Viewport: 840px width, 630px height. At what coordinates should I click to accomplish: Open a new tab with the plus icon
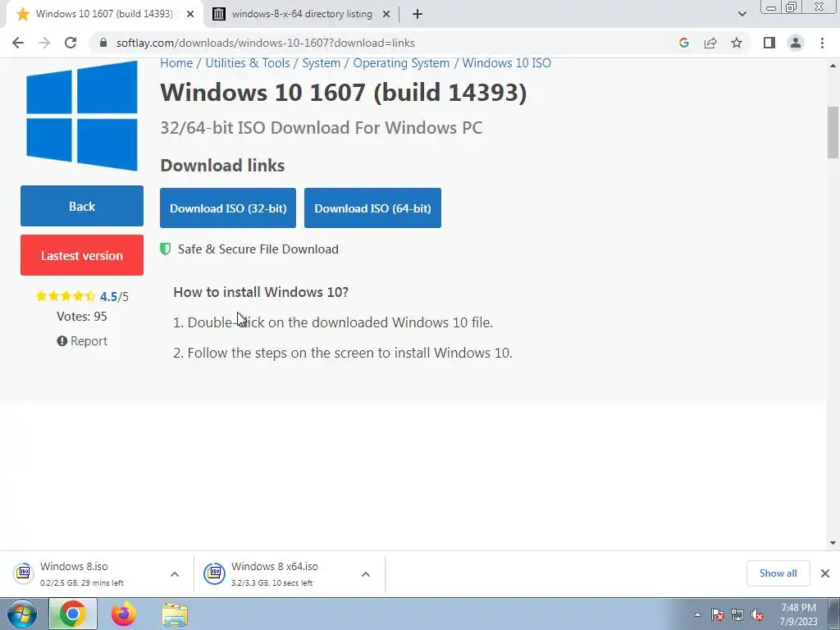(x=418, y=14)
